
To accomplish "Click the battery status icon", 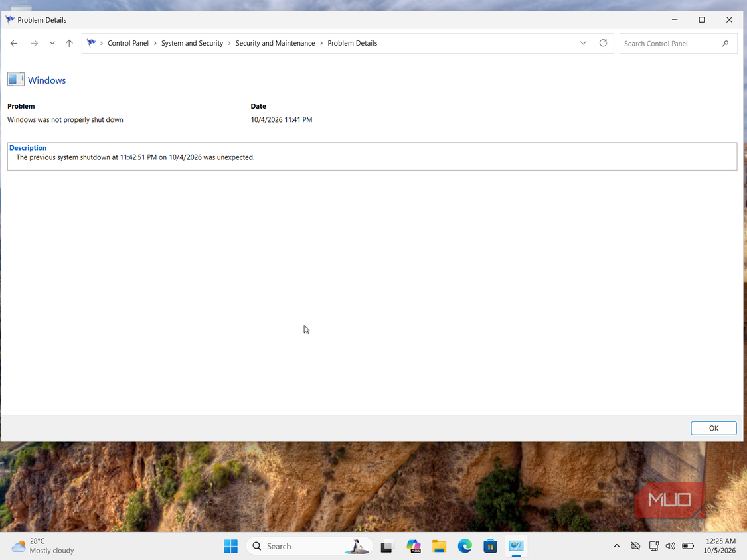I will tap(688, 546).
